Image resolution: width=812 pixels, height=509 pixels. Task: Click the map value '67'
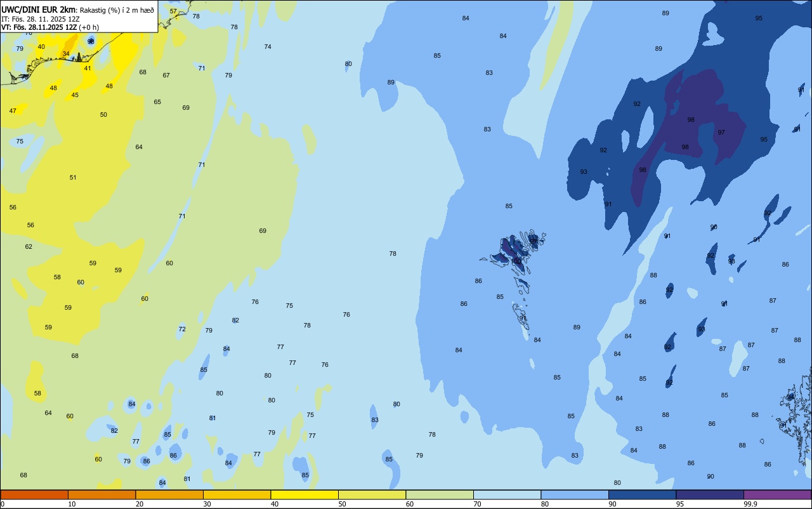166,76
